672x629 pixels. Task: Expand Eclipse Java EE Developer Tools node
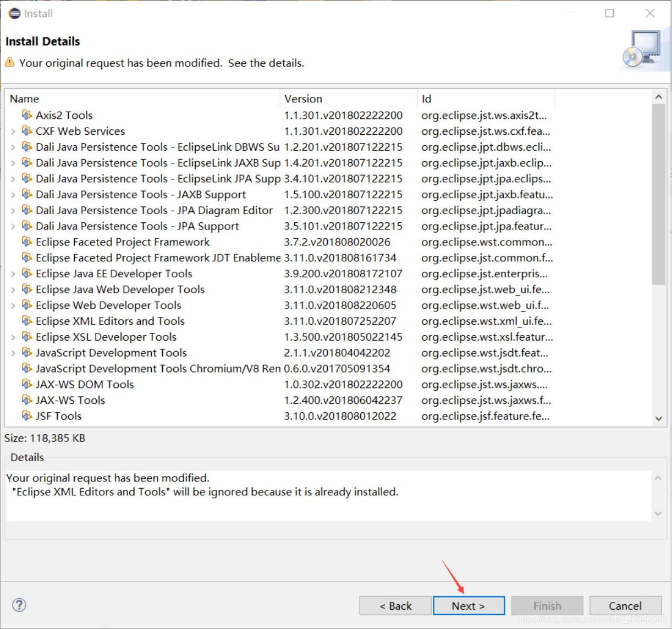pyautogui.click(x=13, y=274)
